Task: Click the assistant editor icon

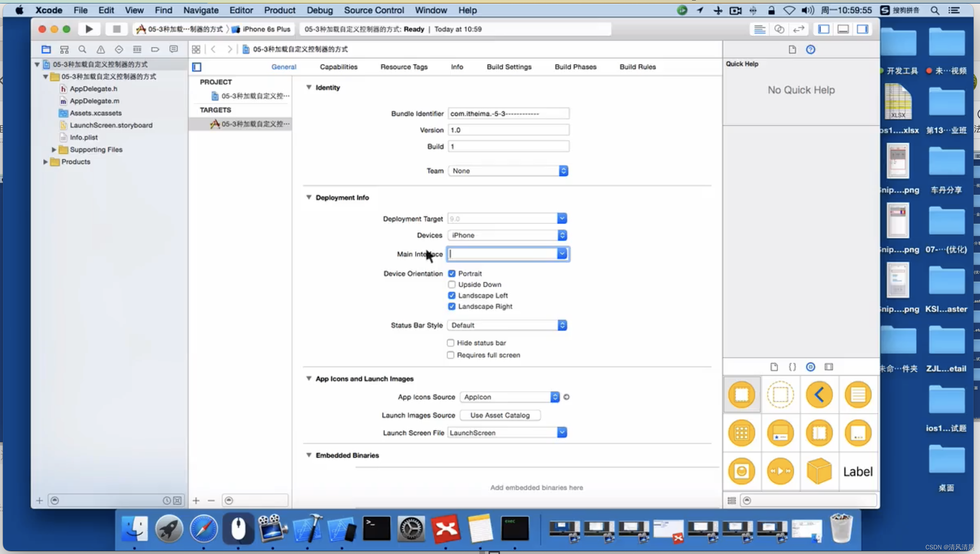Action: (780, 29)
